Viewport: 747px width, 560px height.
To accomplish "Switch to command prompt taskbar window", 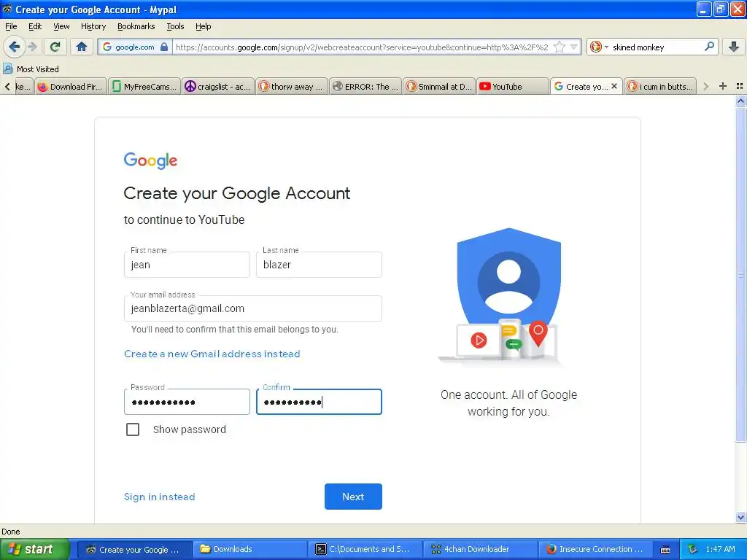I will click(x=365, y=549).
